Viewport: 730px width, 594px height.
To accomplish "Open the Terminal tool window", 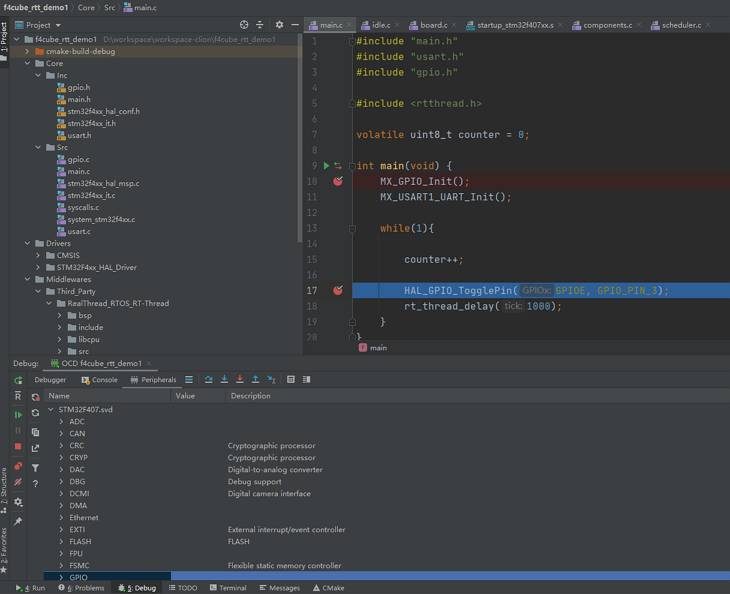I will (228, 588).
